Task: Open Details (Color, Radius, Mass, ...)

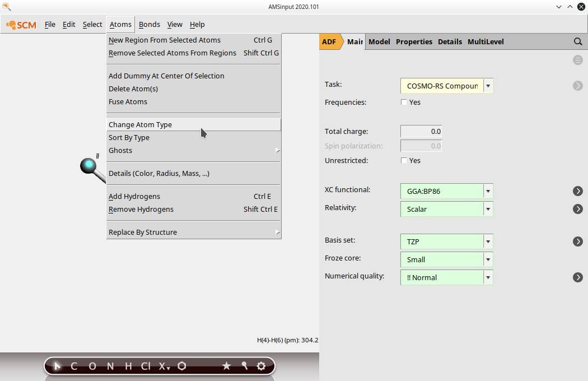Action: click(194, 174)
